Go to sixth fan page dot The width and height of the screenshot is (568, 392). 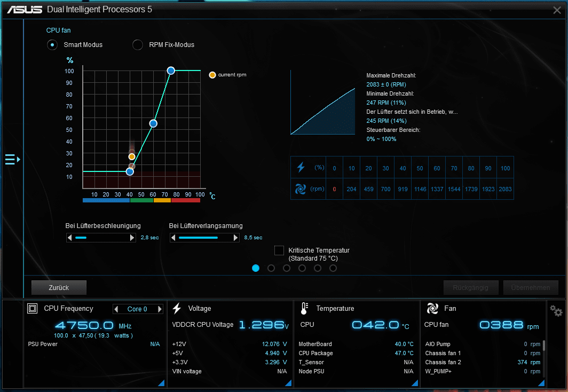(333, 268)
